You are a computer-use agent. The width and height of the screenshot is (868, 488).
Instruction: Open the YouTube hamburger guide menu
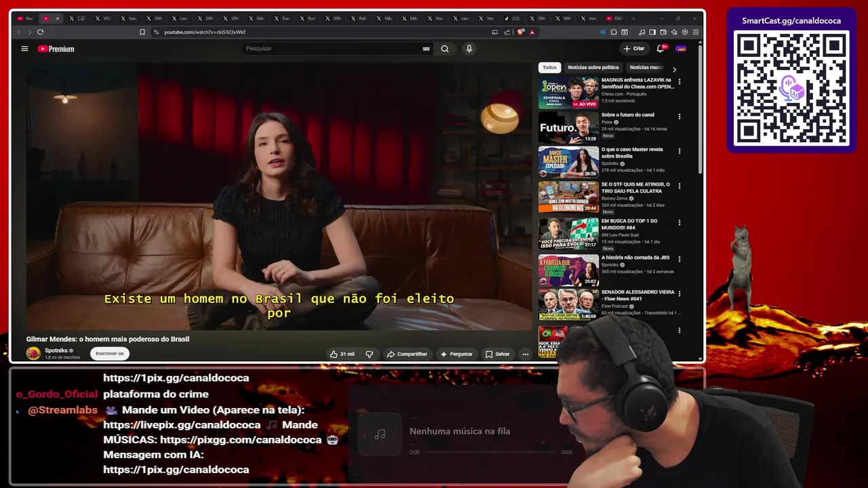(x=24, y=49)
